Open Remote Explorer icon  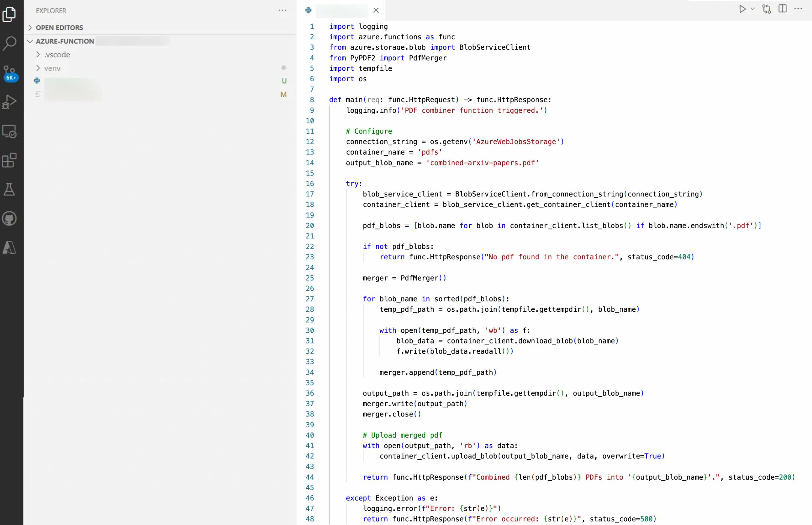coord(9,132)
